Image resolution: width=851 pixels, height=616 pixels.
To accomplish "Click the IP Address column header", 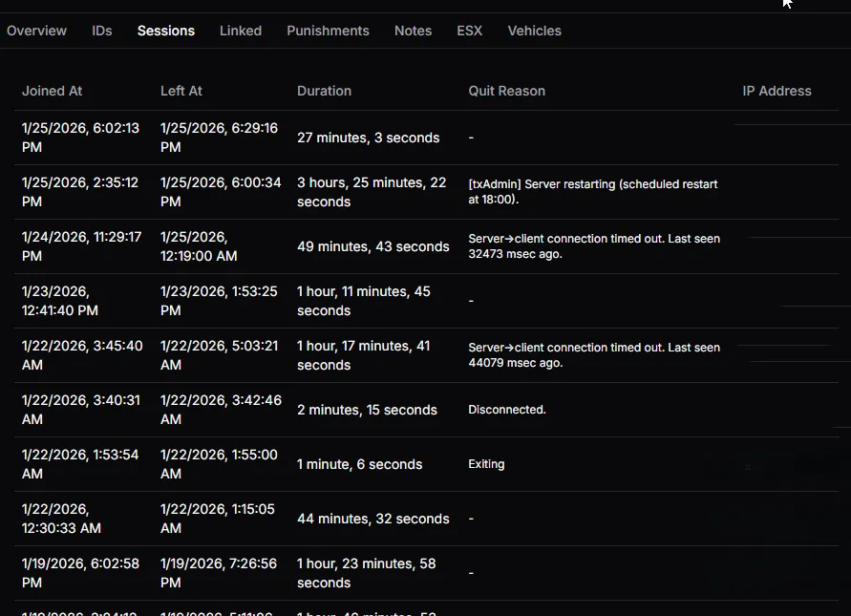I will (777, 91).
